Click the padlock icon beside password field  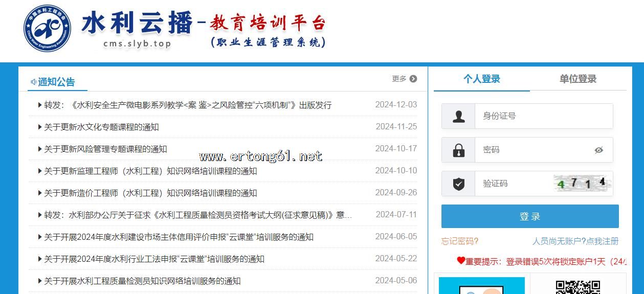(459, 150)
